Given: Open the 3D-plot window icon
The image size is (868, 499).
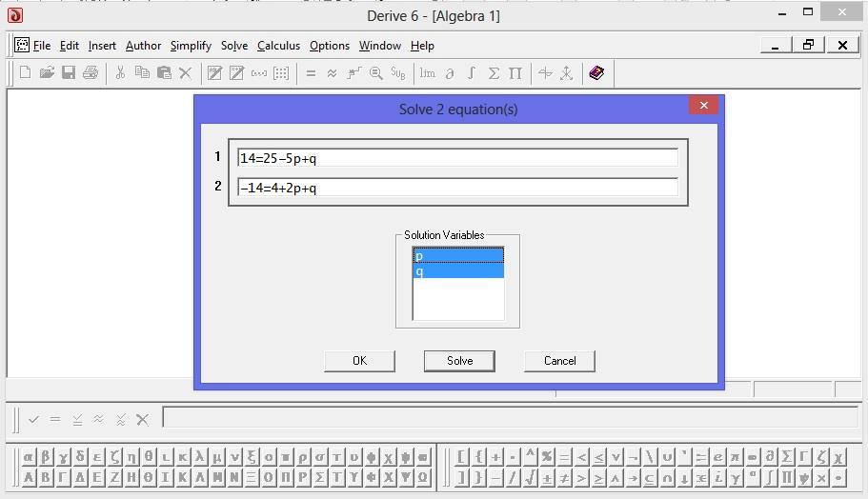Looking at the screenshot, I should [566, 73].
